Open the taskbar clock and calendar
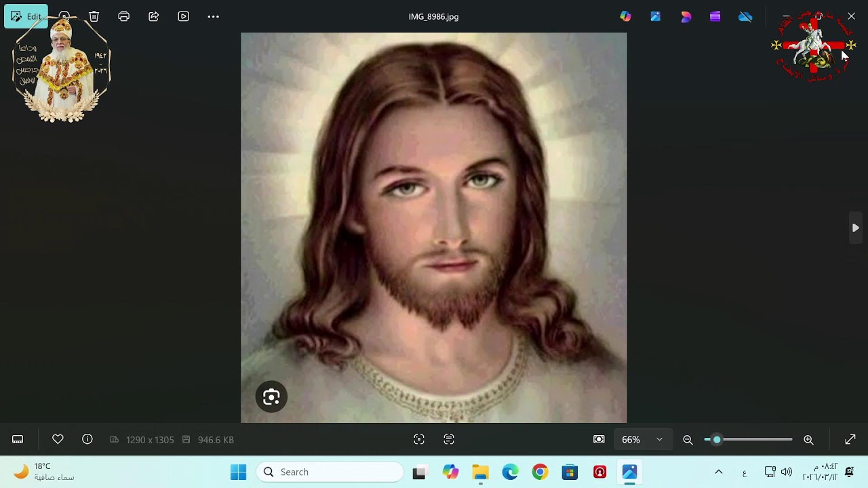868x488 pixels. [820, 472]
